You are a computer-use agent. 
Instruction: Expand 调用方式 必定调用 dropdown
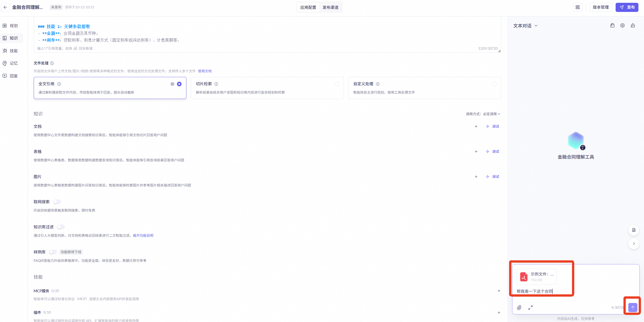pos(483,114)
